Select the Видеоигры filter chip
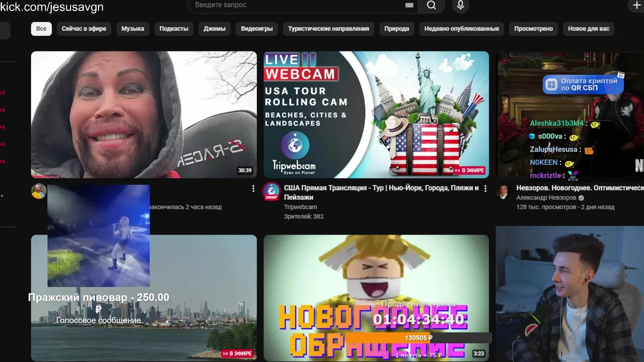The height and width of the screenshot is (362, 644). [x=257, y=29]
